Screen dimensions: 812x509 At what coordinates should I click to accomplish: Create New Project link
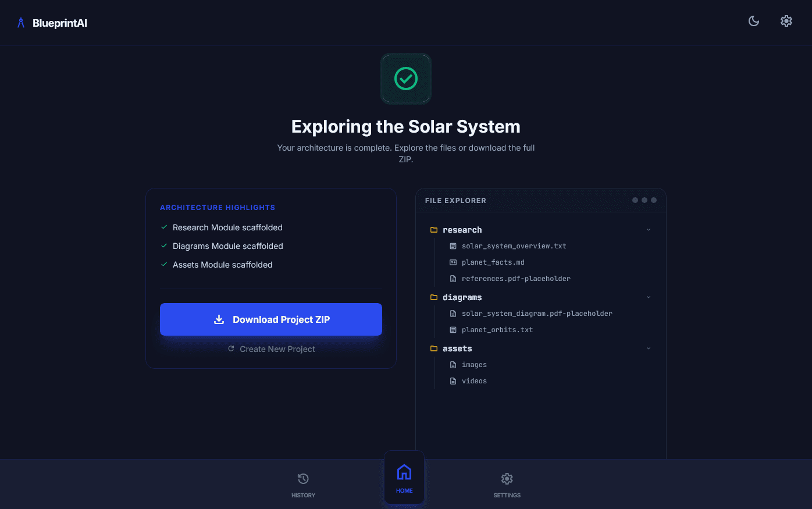pyautogui.click(x=272, y=349)
